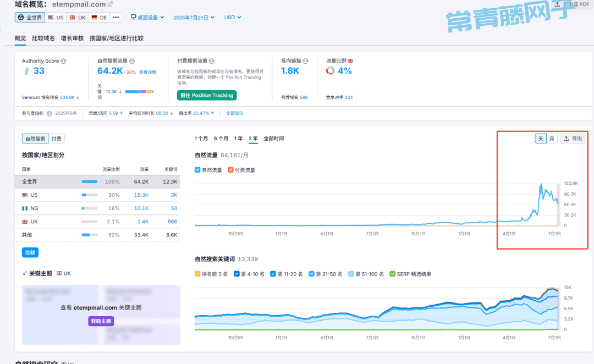Open the NG traffic value 10.1K
This screenshot has width=594, height=364.
(x=141, y=208)
